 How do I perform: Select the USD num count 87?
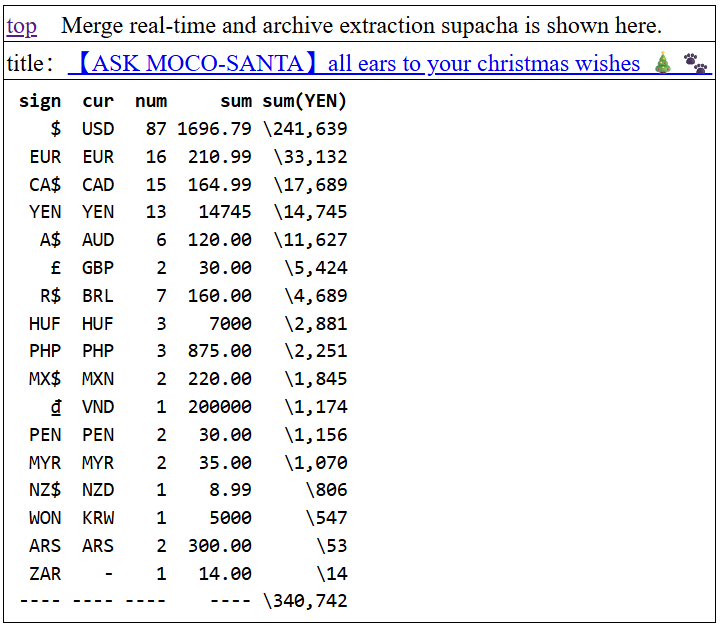(156, 129)
